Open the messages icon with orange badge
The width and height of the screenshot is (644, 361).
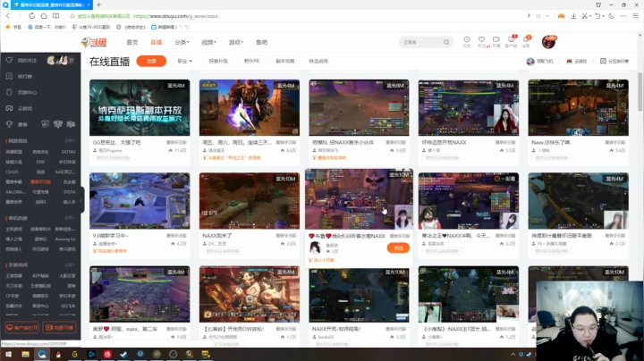[x=526, y=40]
